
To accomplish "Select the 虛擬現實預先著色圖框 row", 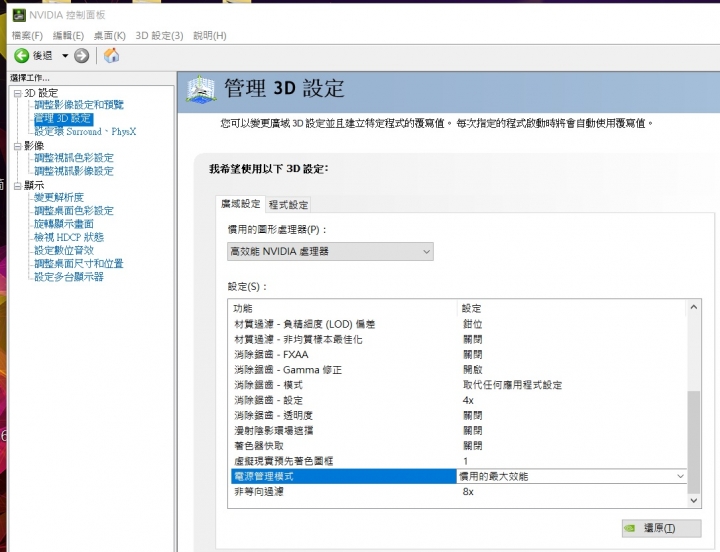I will click(x=458, y=461).
